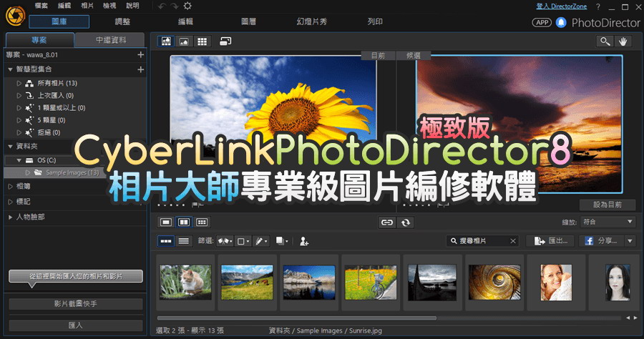Open the notifications bell icon

[x=561, y=23]
